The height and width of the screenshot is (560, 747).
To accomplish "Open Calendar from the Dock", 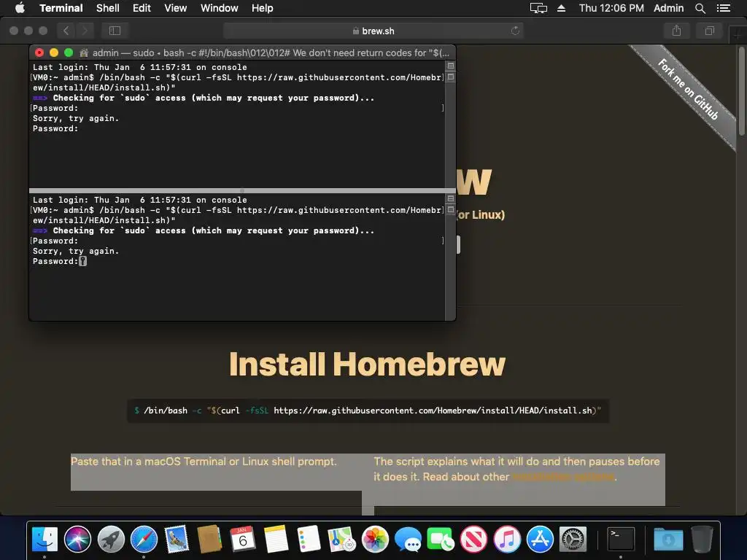I will [x=242, y=540].
